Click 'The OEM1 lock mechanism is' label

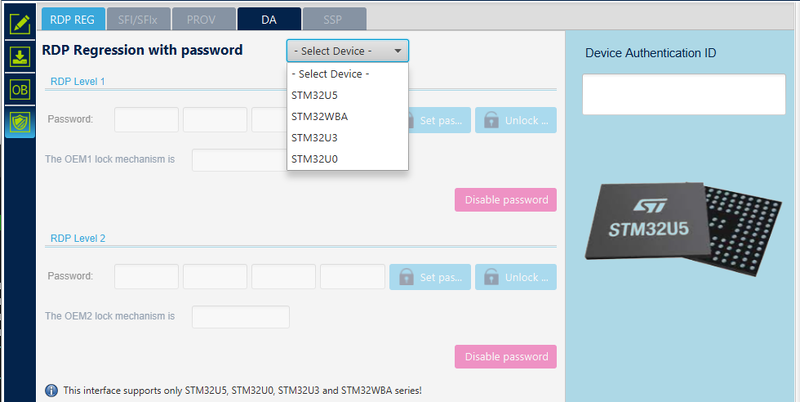[x=110, y=159]
